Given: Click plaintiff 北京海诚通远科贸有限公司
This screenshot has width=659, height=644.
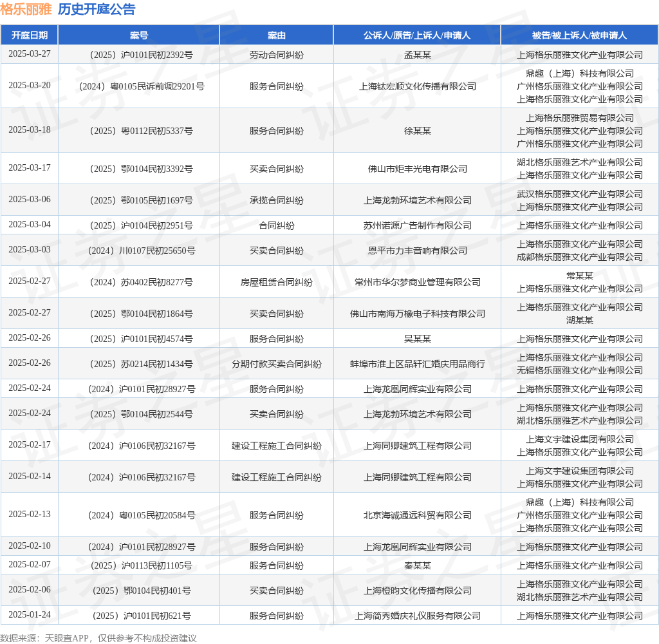Looking at the screenshot, I should click(x=417, y=516).
